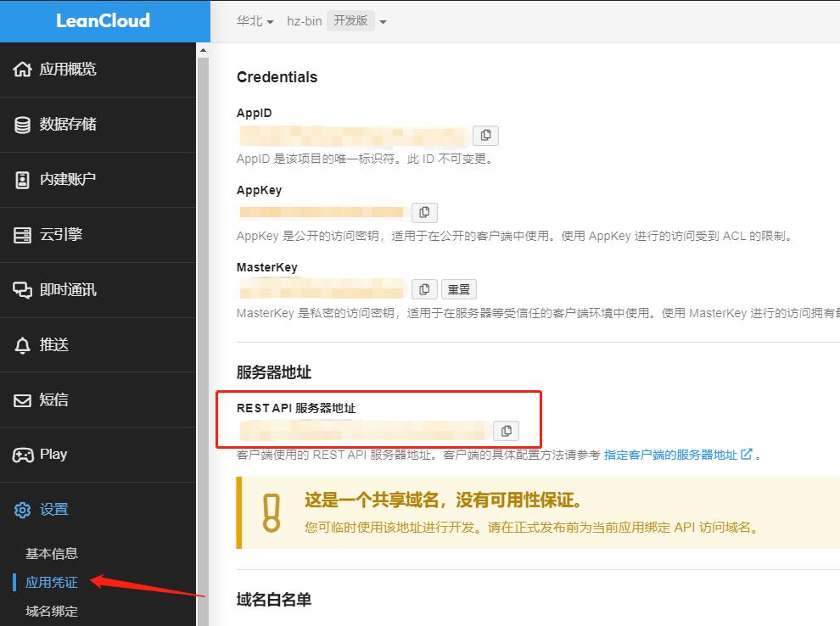Copy the AppID credential

point(485,134)
